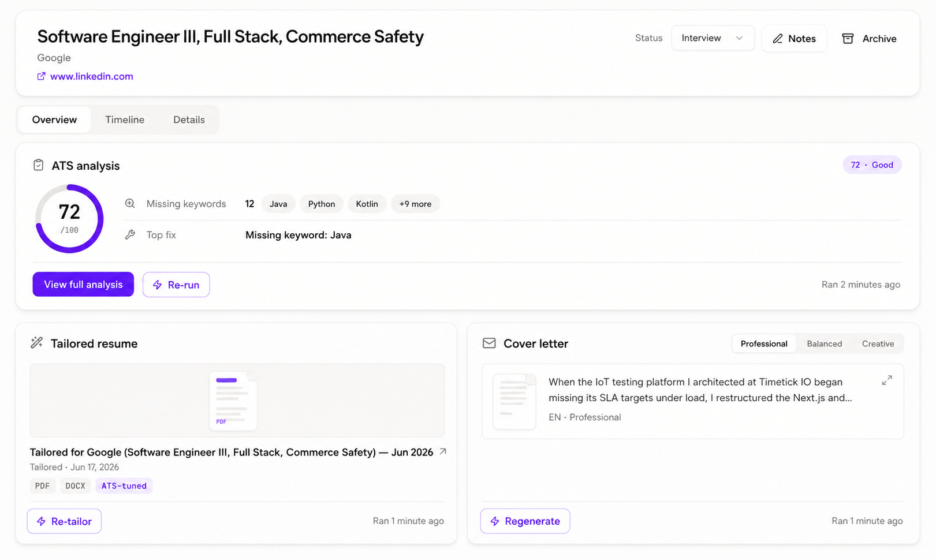Switch cover letter tone to Creative
The width and height of the screenshot is (936, 560).
878,344
